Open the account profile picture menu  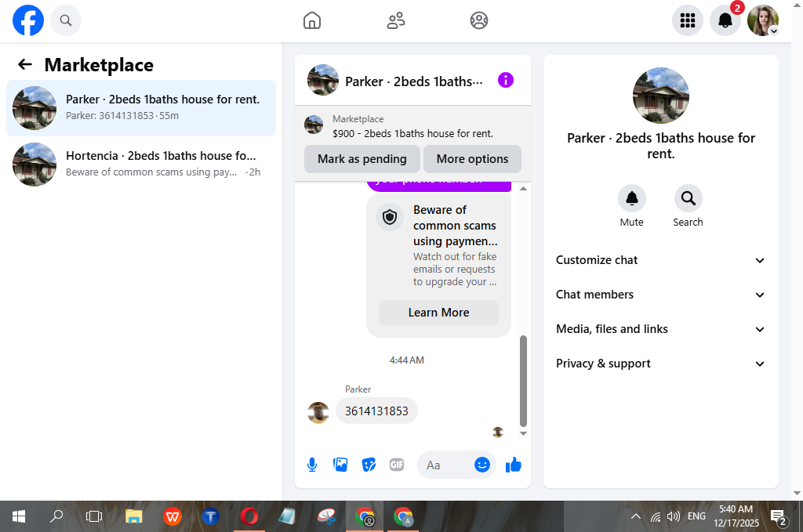coord(763,20)
